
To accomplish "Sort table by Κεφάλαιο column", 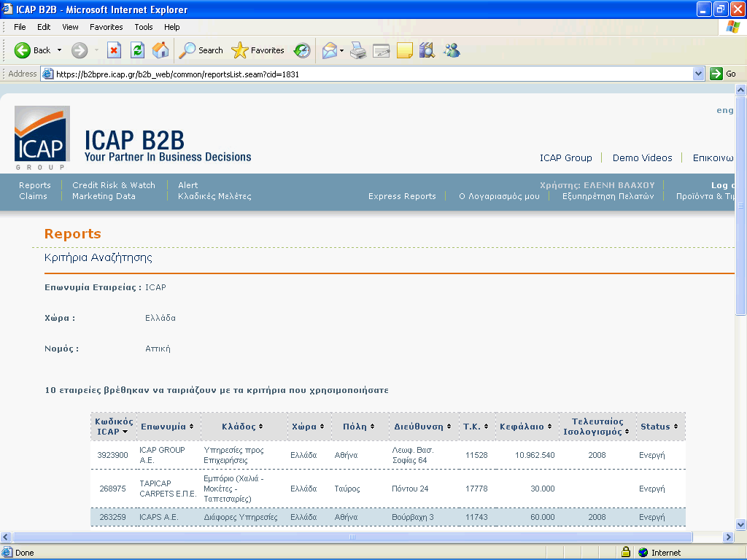I will 526,427.
